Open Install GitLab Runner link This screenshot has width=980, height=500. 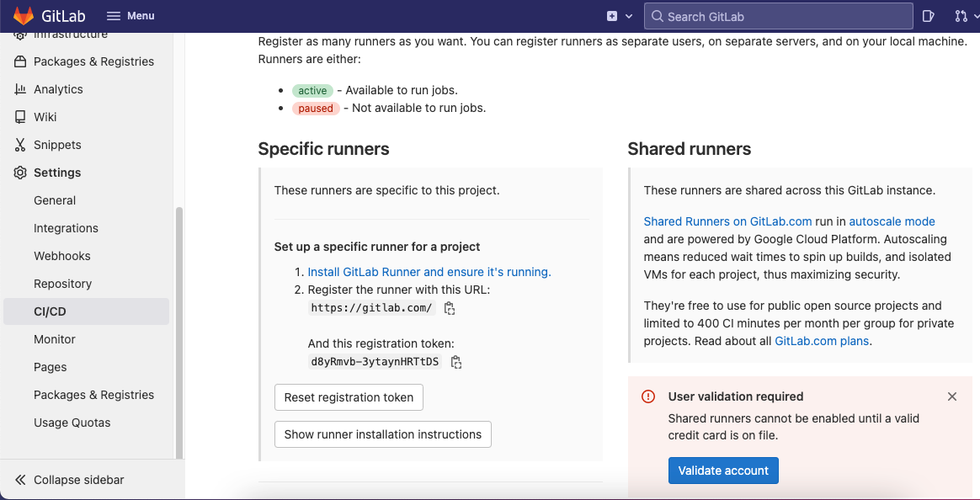click(429, 272)
